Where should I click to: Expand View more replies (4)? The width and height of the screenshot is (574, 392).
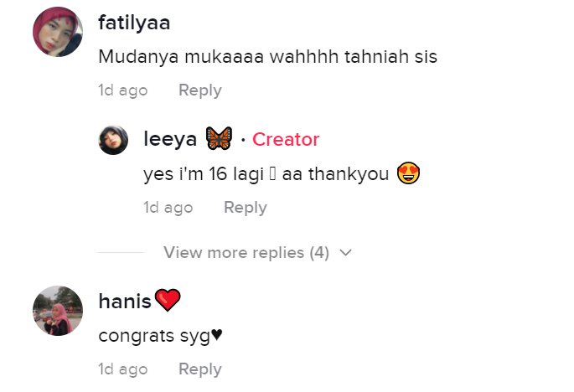[x=246, y=252]
